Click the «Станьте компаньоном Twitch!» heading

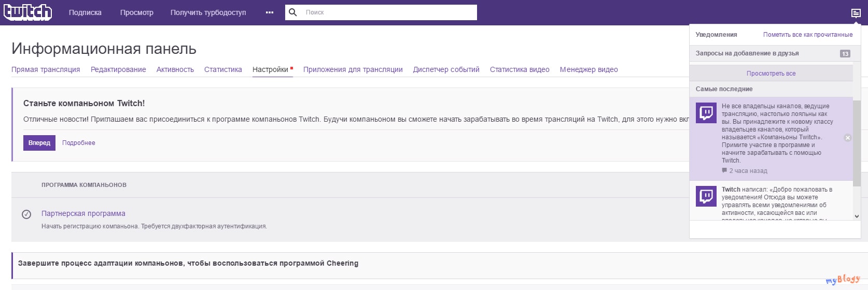(84, 103)
